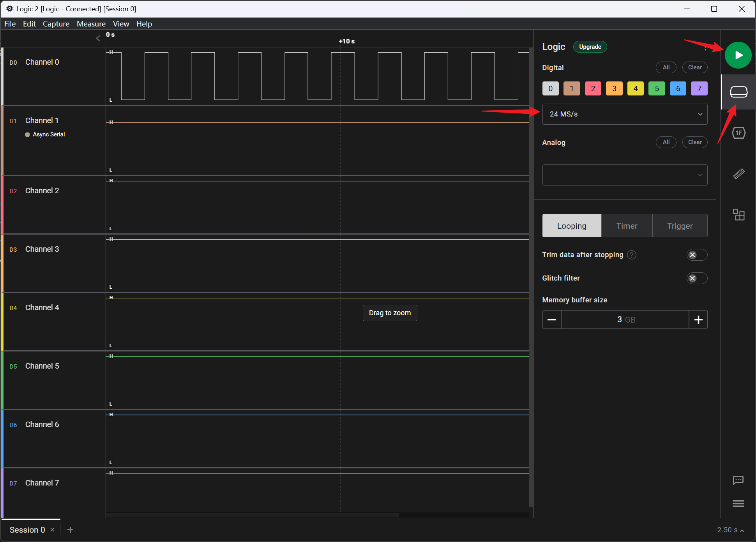
Task: Open the feedback chat icon
Action: tap(738, 480)
